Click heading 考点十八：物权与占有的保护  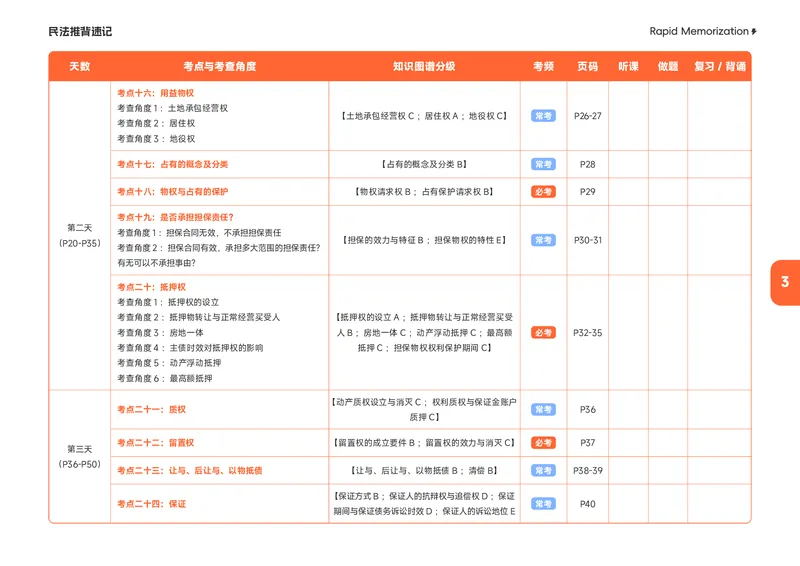[172, 192]
